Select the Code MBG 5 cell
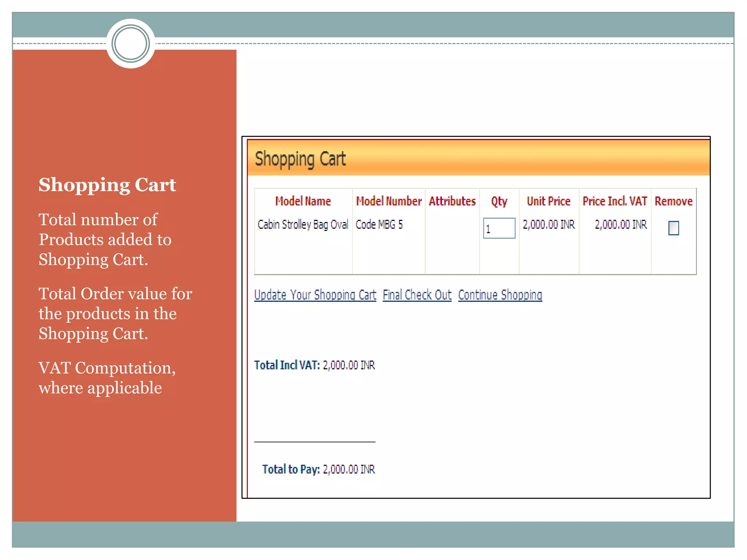The image size is (747, 560). pyautogui.click(x=379, y=225)
